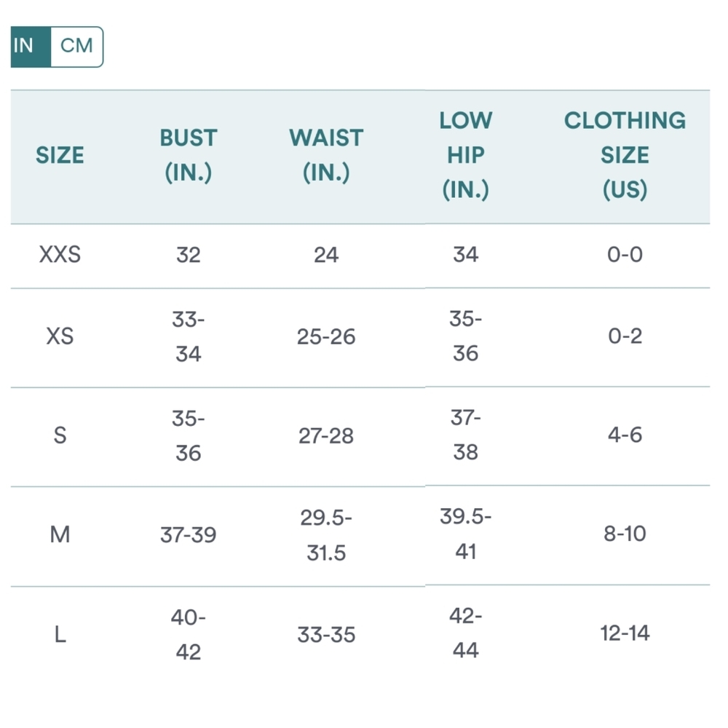Screen dimensions: 728x728
Task: Click the 33-35 waist measurement cell
Action: tap(326, 634)
